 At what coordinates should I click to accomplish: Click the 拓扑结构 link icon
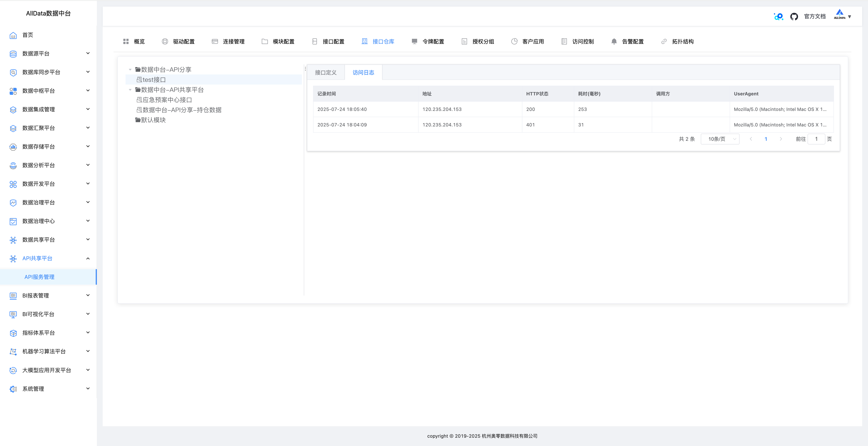click(x=664, y=41)
